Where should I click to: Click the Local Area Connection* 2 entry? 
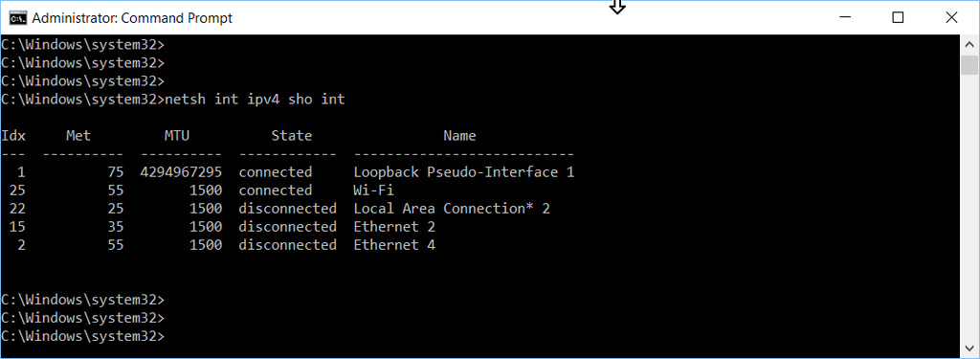coord(452,209)
